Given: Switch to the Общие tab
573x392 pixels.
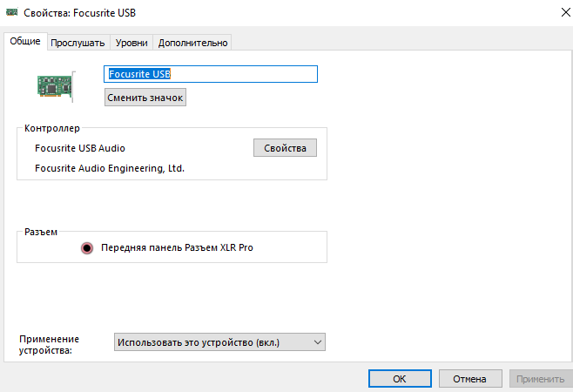Looking at the screenshot, I should (x=25, y=42).
